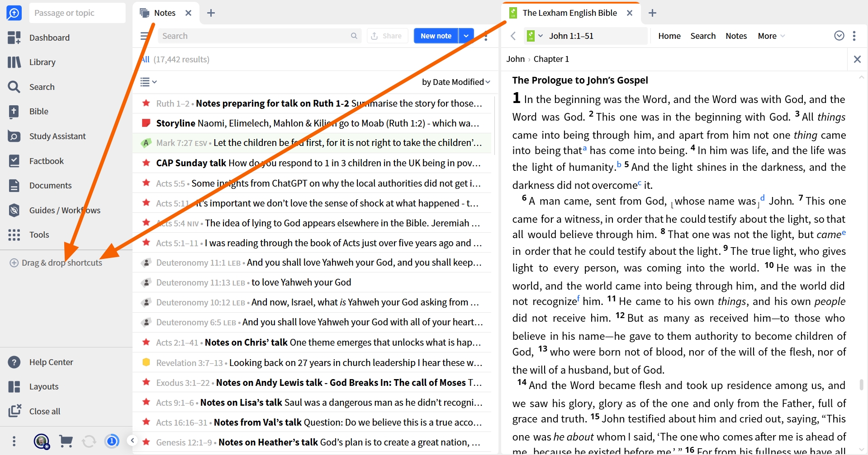Click the Logos app logo icon
Viewport: 868px width, 455px height.
point(14,13)
